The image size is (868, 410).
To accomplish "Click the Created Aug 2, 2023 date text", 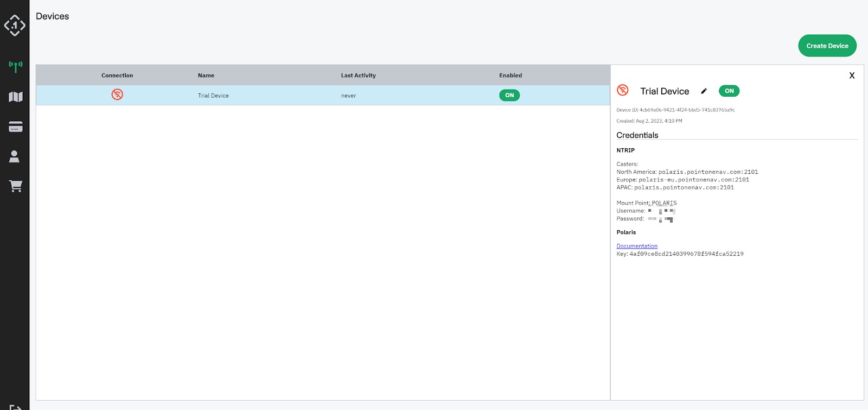I will (649, 121).
